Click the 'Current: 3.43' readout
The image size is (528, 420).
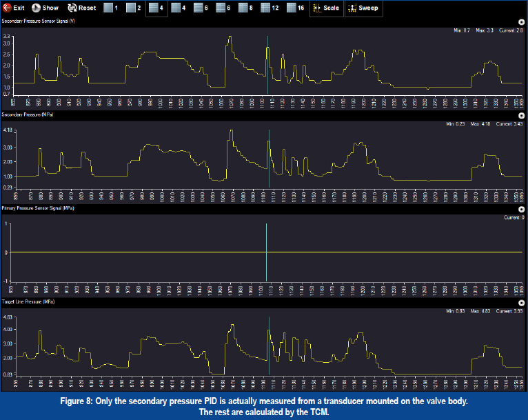point(509,124)
